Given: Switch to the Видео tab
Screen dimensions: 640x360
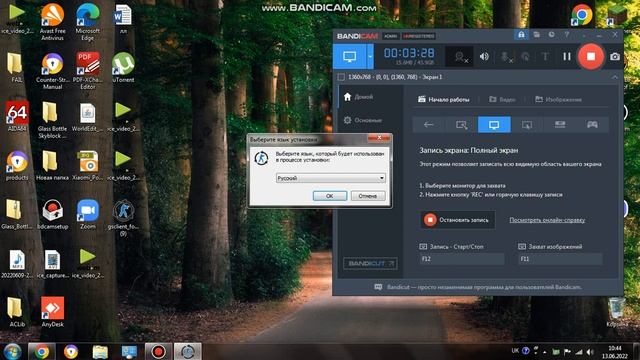Looking at the screenshot, I should click(502, 100).
